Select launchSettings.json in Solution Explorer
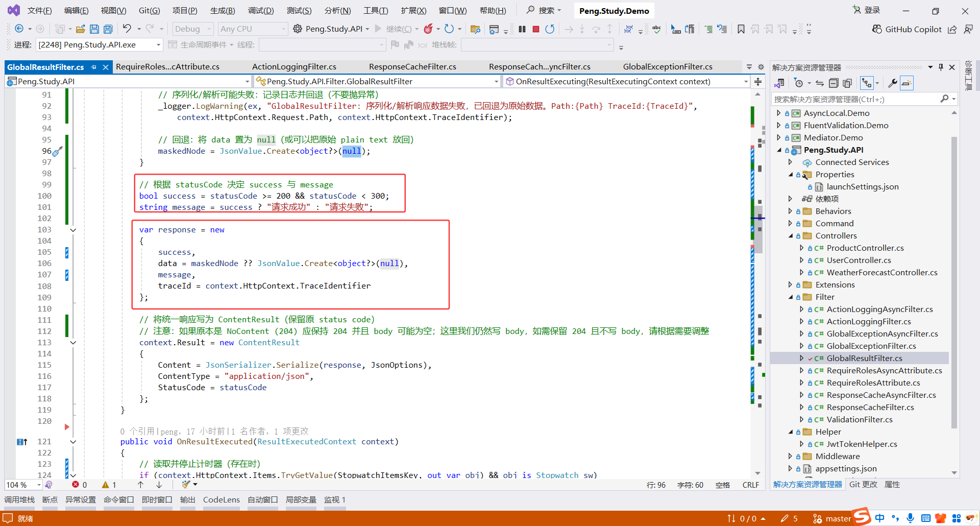The image size is (980, 526). [x=863, y=187]
